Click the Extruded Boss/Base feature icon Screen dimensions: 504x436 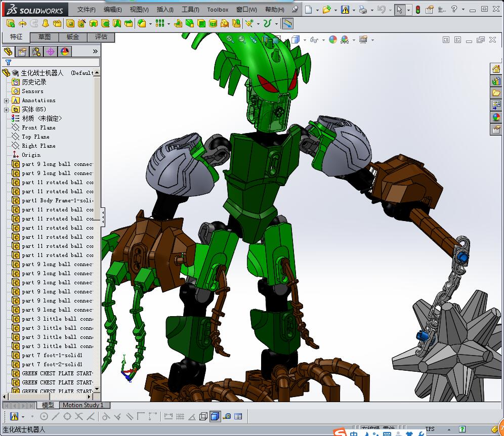click(11, 23)
